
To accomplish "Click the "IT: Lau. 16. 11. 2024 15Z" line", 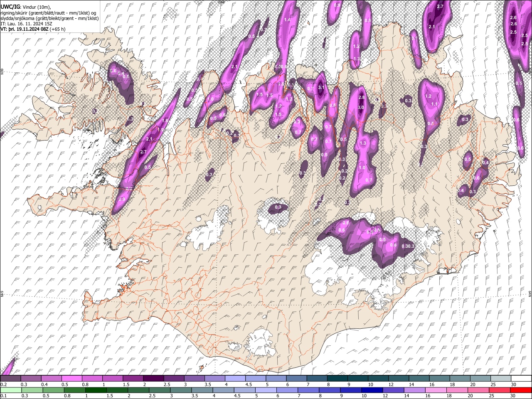I will (x=27, y=24).
